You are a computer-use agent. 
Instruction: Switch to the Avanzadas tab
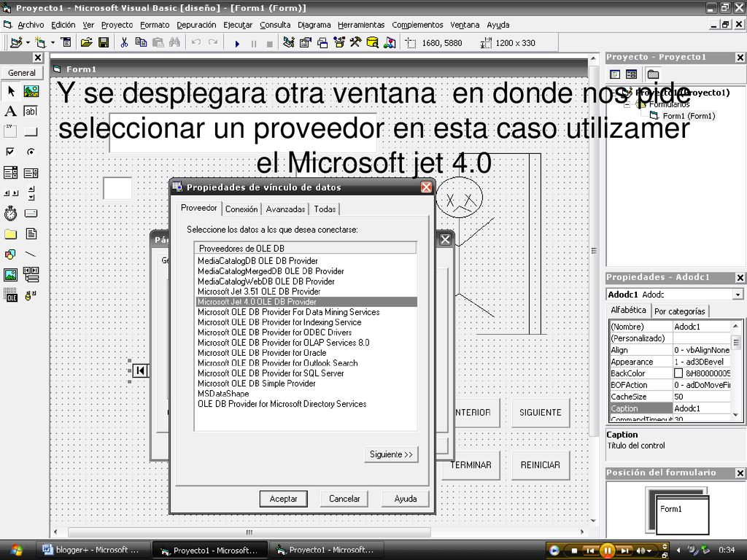pos(285,209)
